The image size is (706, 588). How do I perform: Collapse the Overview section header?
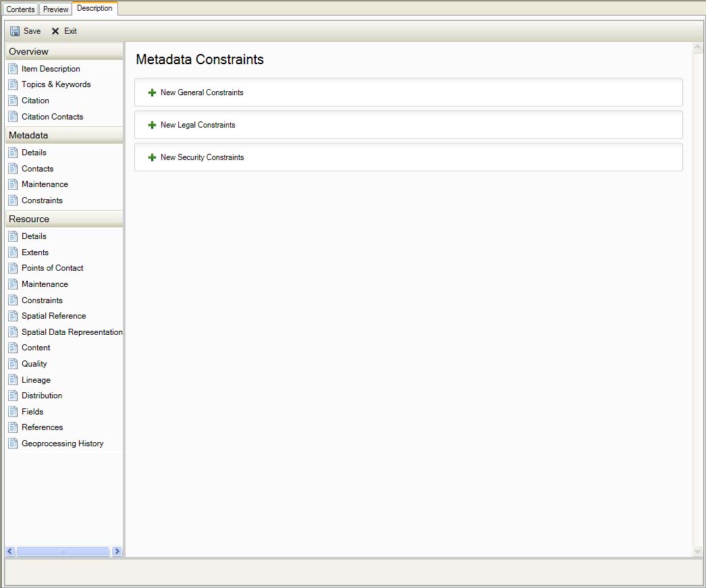(x=63, y=51)
